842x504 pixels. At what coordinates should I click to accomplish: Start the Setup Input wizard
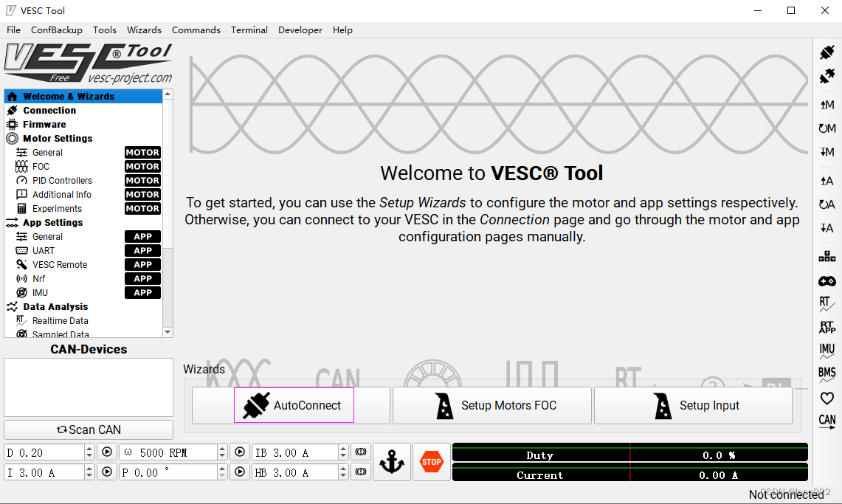click(693, 405)
